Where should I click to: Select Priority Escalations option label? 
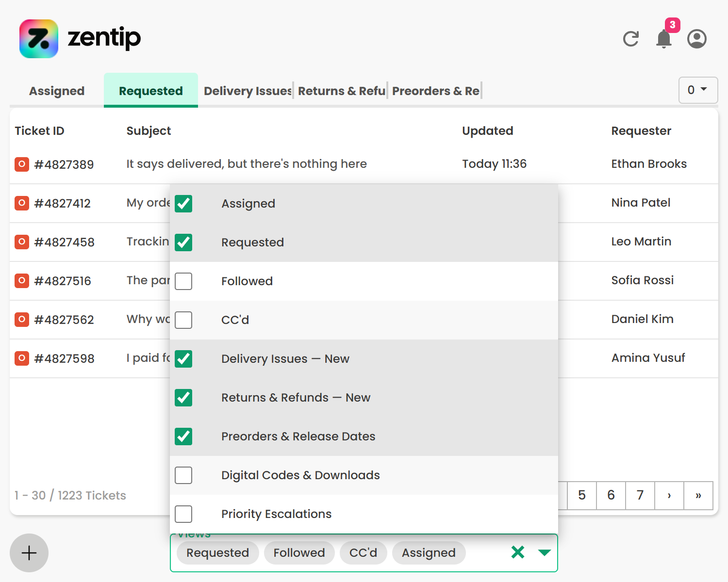[x=276, y=514]
